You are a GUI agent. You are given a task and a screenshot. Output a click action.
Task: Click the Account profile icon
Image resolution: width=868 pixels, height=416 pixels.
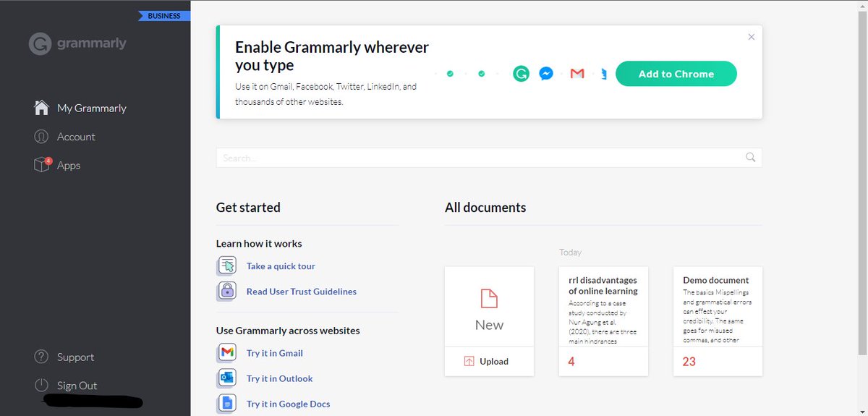point(41,137)
